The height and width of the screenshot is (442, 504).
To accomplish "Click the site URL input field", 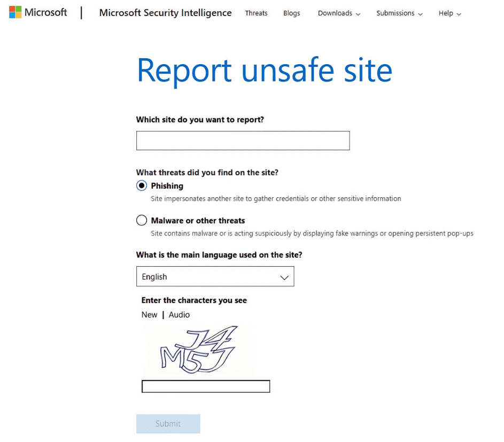I will click(x=243, y=141).
